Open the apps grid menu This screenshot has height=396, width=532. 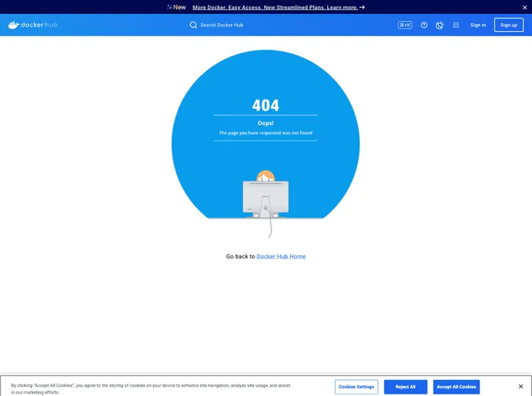coord(455,25)
